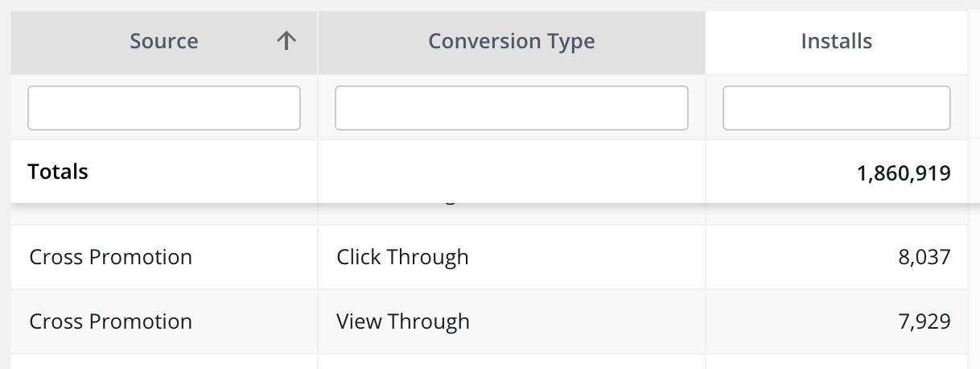Click the 7,929 installs cell

click(x=926, y=322)
